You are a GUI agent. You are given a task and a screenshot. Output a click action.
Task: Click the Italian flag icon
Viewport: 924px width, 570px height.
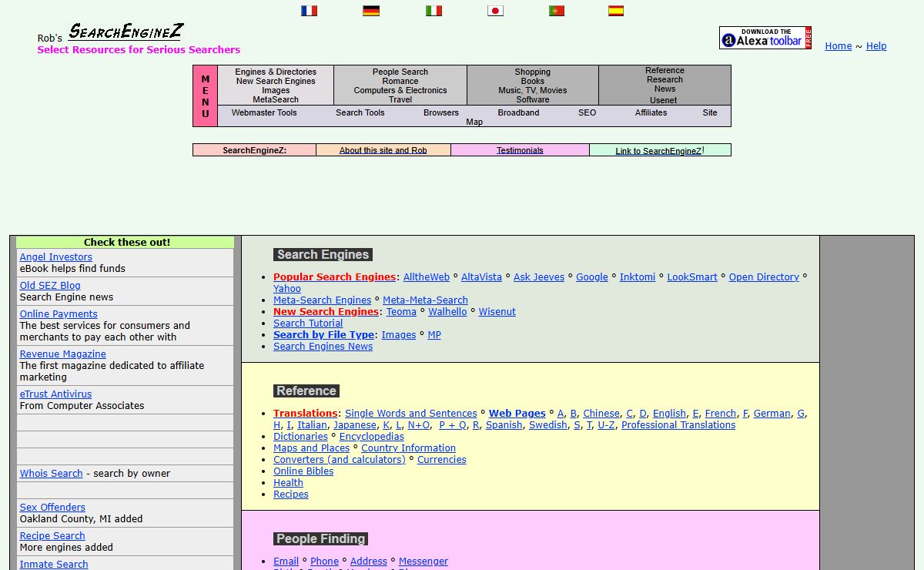[434, 11]
